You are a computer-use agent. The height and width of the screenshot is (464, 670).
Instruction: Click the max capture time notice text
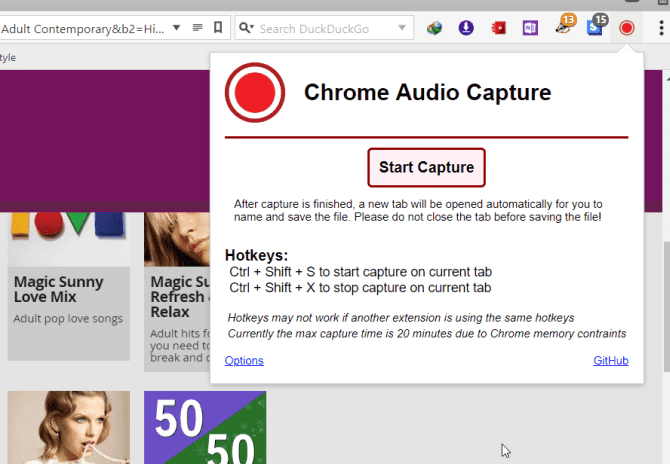point(427,334)
